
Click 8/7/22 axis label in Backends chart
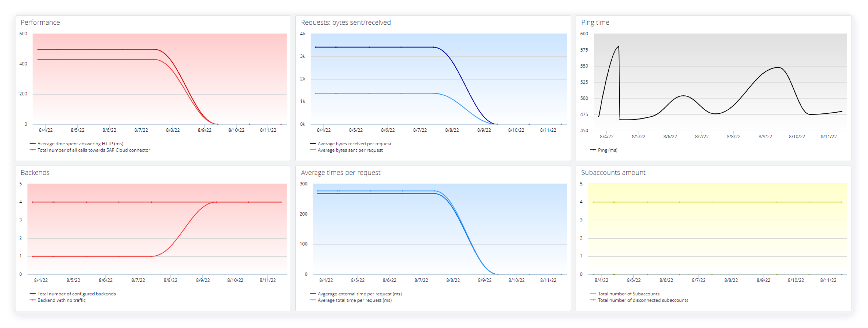click(138, 280)
